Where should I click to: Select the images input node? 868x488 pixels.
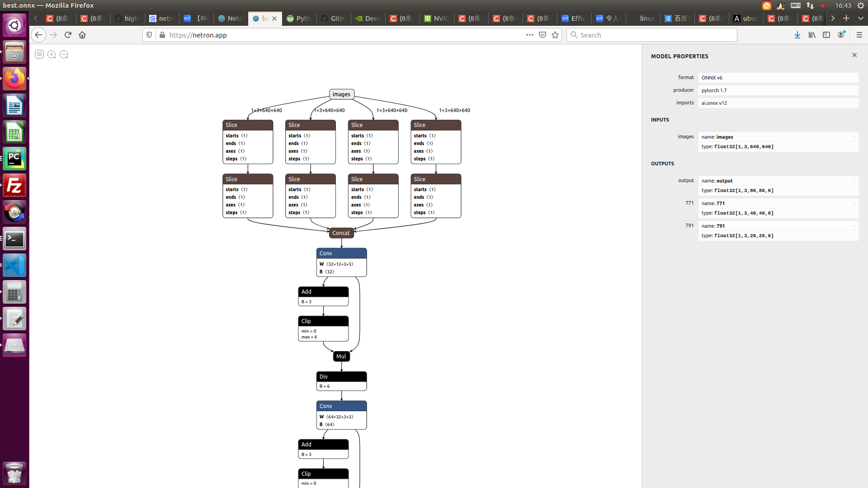click(x=341, y=94)
